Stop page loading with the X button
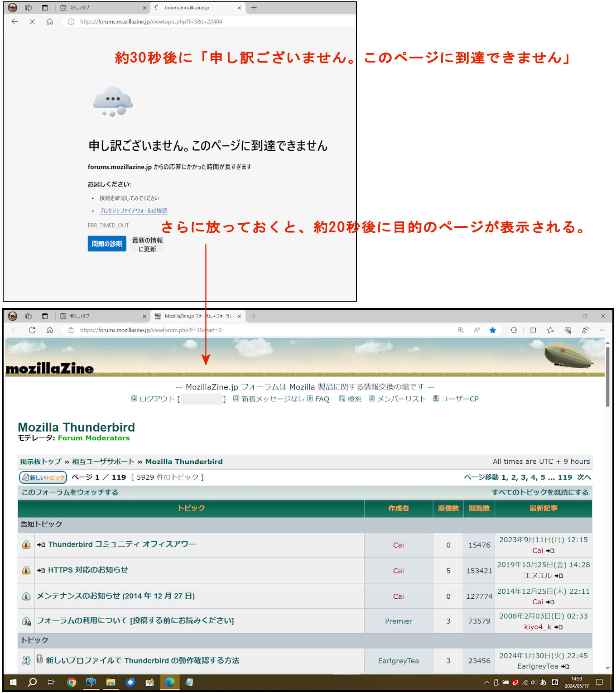 32,21
